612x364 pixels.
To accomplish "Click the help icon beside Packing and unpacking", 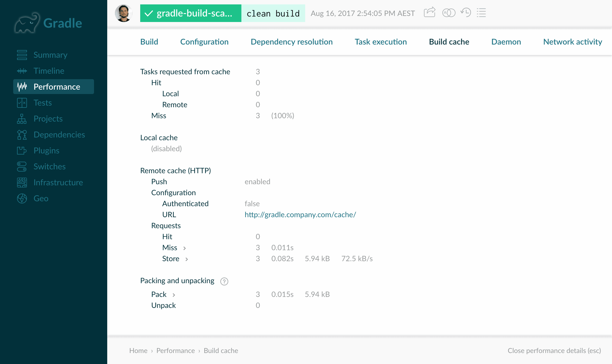I will (224, 281).
